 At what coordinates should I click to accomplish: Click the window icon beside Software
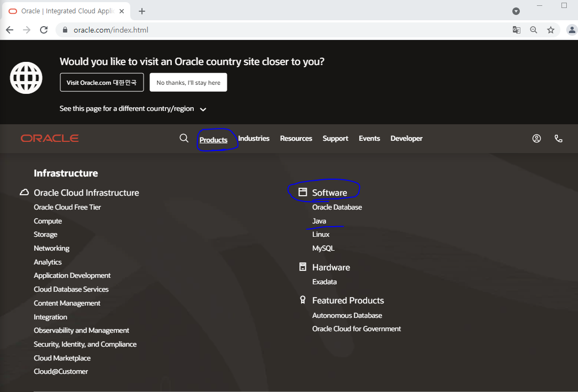pos(303,192)
